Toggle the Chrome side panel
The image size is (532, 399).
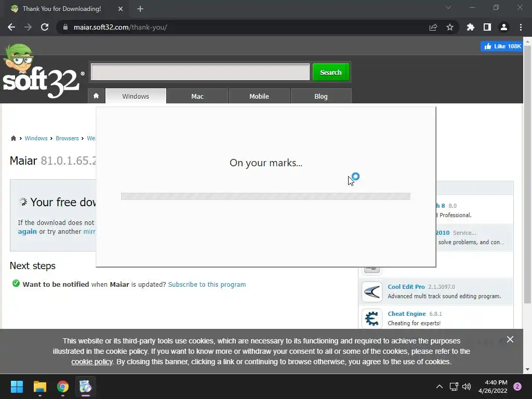(x=487, y=27)
